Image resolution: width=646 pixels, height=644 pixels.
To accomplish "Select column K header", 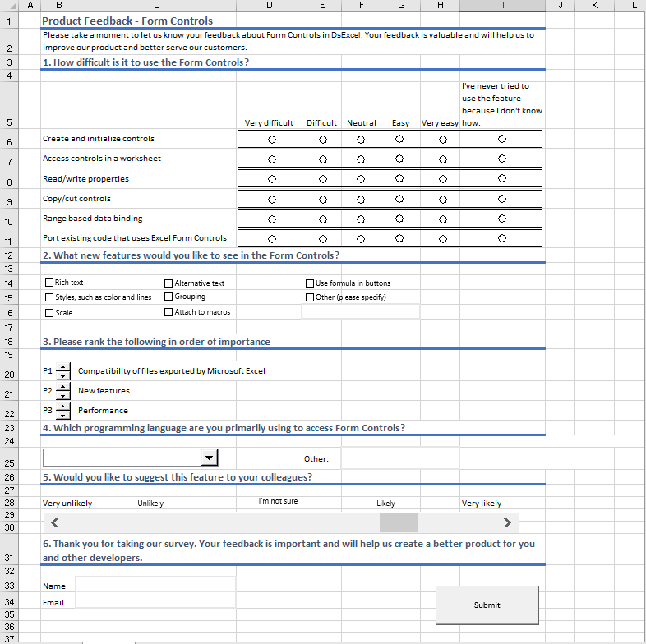I will [x=594, y=6].
